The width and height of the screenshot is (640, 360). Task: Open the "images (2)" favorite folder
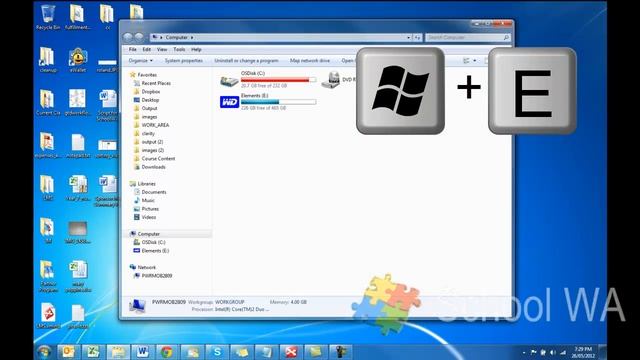coord(153,150)
